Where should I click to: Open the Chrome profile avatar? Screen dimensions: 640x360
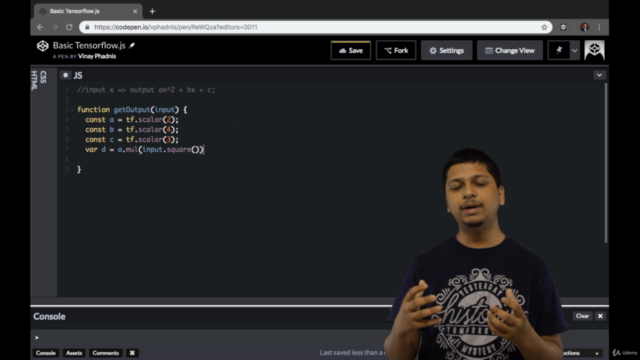pos(584,27)
